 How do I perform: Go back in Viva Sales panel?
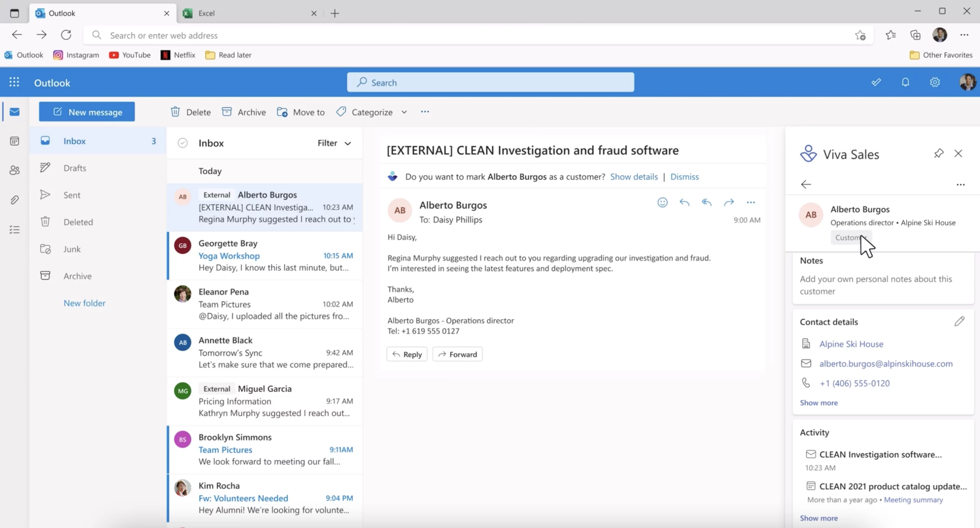pyautogui.click(x=806, y=185)
